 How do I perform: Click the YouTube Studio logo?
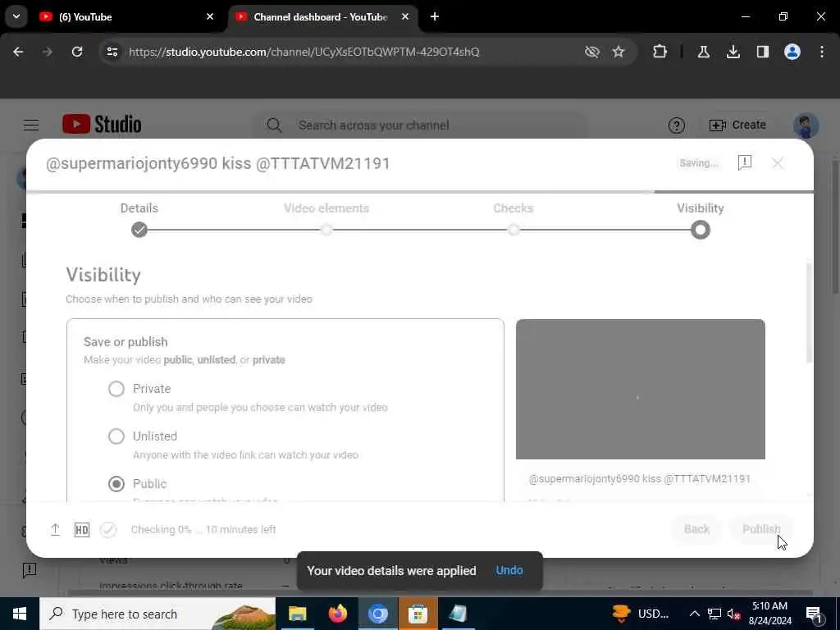[x=102, y=125]
